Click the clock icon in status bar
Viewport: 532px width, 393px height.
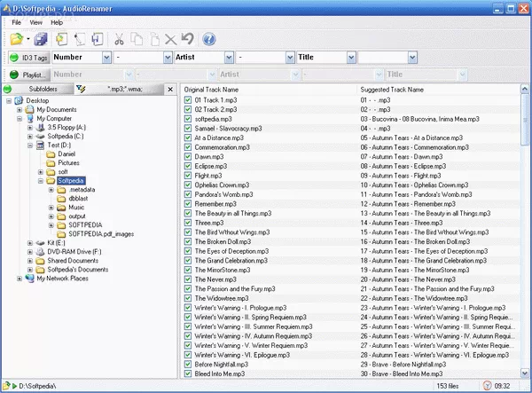[x=489, y=386]
